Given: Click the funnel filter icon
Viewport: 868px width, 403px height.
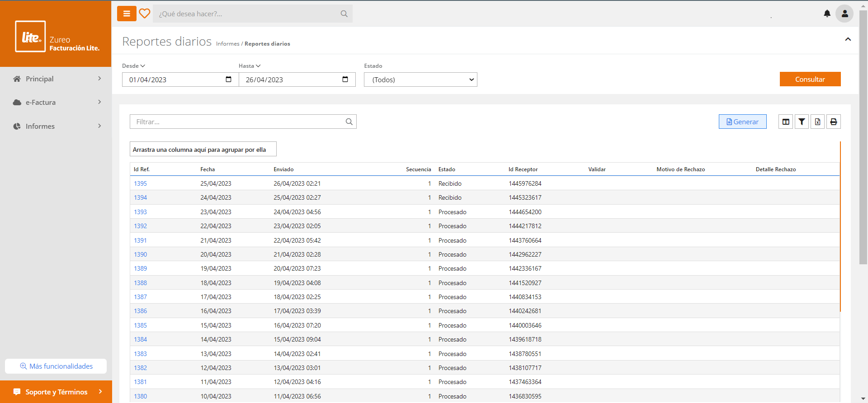Looking at the screenshot, I should click(802, 122).
